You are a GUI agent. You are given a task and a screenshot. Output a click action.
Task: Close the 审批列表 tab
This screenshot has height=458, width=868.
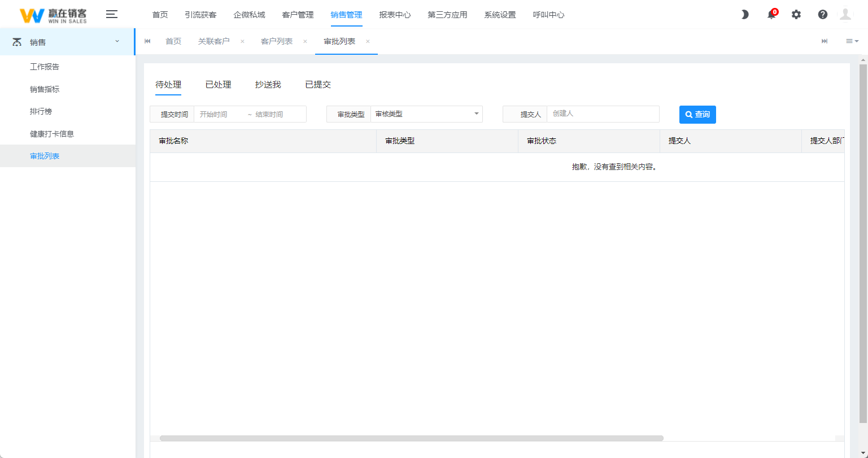point(368,41)
